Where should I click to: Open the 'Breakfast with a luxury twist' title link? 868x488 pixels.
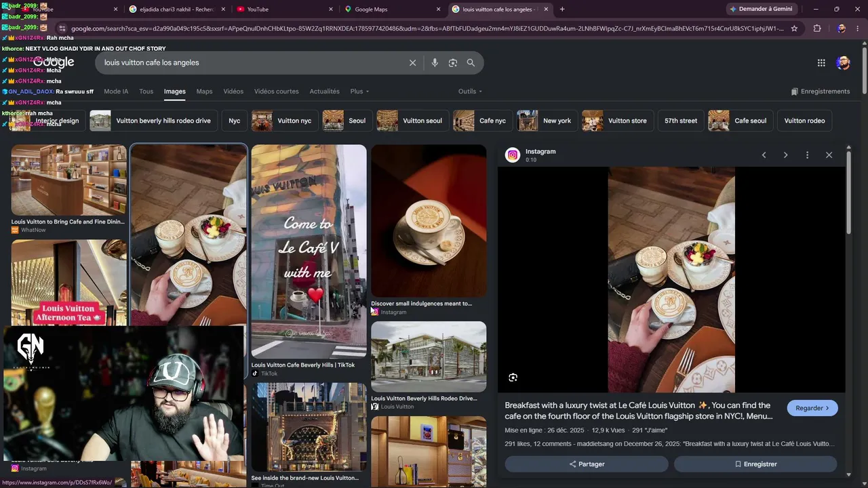coord(639,411)
